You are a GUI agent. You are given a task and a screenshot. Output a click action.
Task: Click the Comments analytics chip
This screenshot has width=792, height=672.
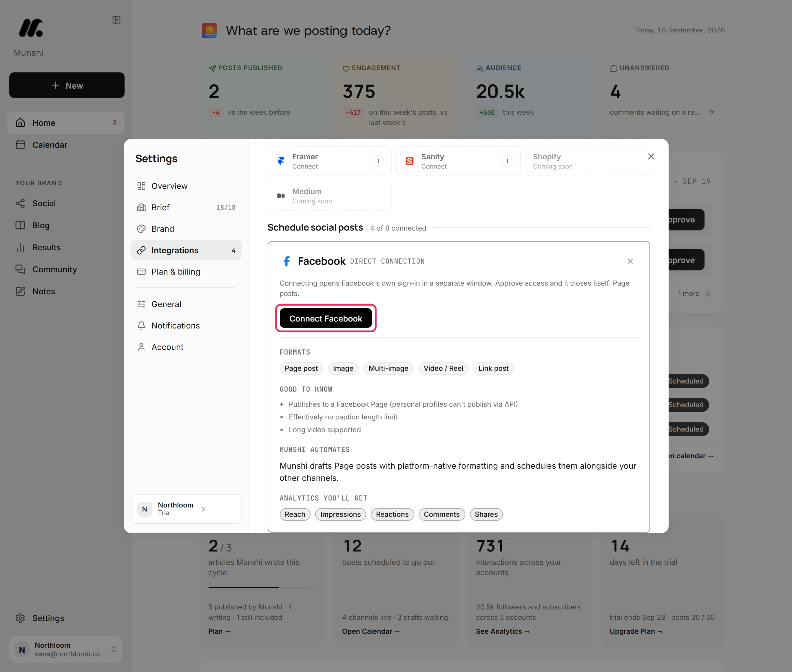[x=442, y=514]
